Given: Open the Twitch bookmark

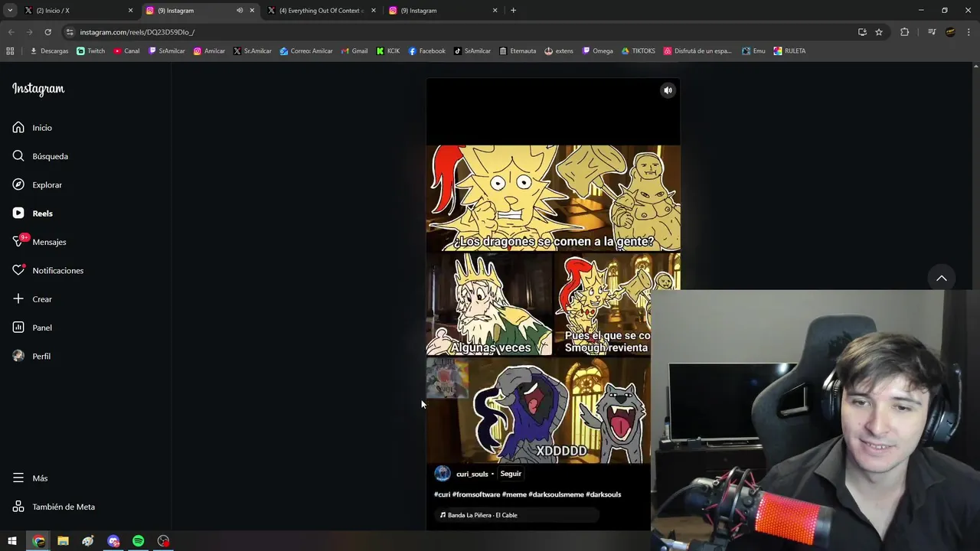Looking at the screenshot, I should pyautogui.click(x=91, y=51).
